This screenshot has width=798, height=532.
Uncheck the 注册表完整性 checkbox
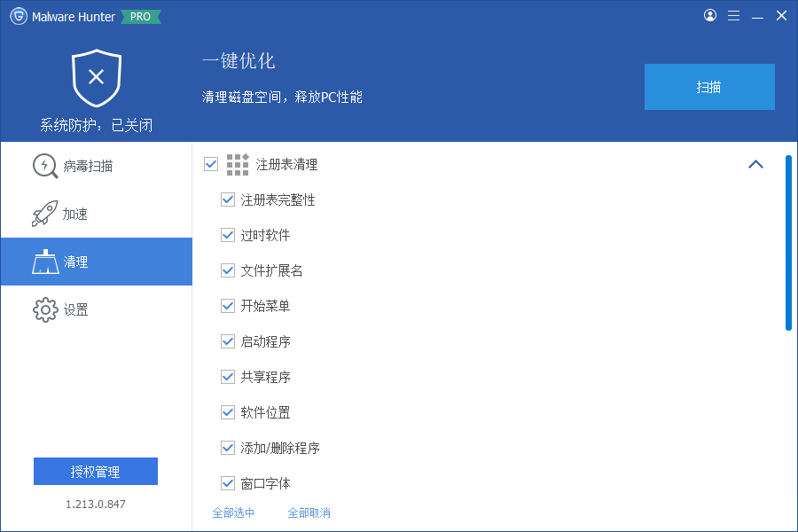228,199
